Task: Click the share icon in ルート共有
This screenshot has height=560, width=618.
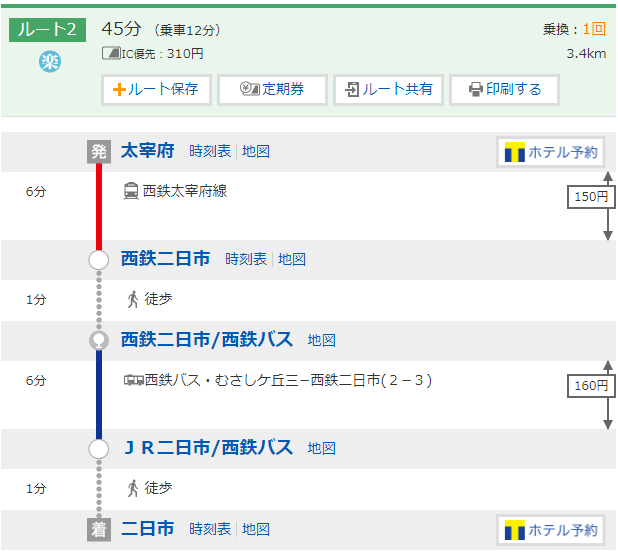Action: click(352, 89)
